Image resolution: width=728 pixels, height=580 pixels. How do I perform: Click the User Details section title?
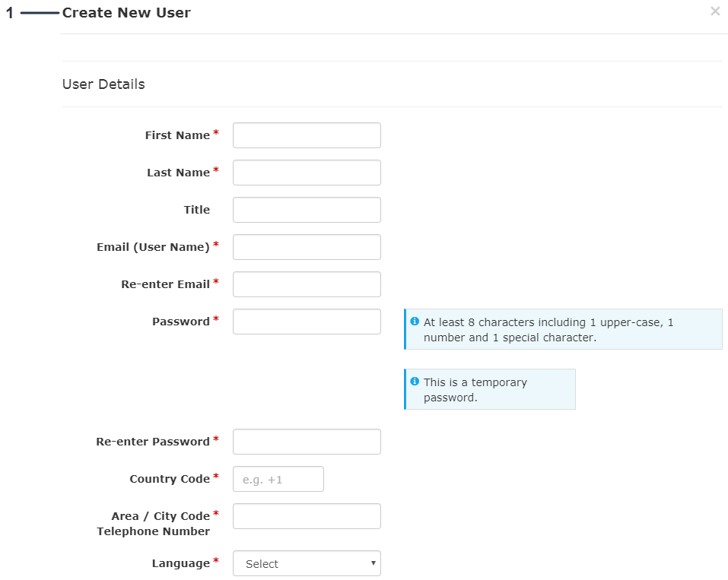103,84
